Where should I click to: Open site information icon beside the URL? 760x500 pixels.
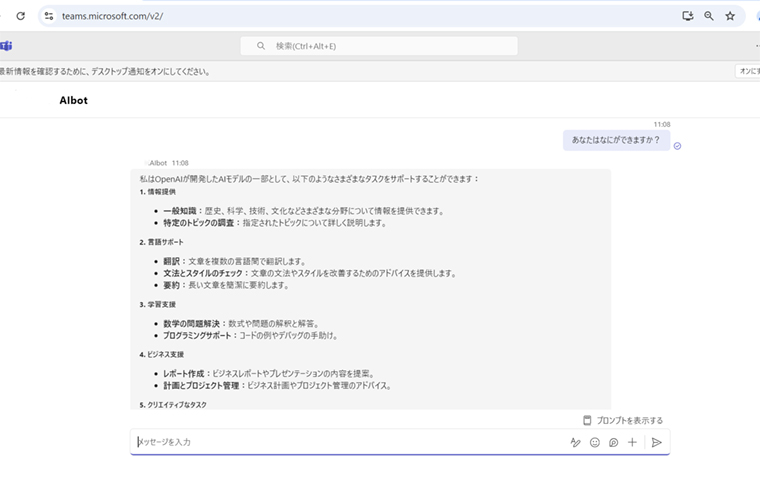click(x=49, y=16)
